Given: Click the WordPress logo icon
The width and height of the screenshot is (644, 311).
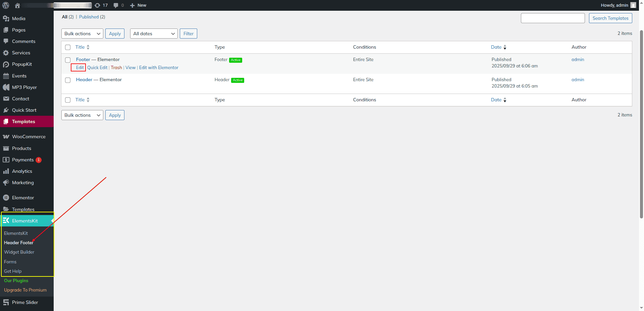Looking at the screenshot, I should coord(6,5).
